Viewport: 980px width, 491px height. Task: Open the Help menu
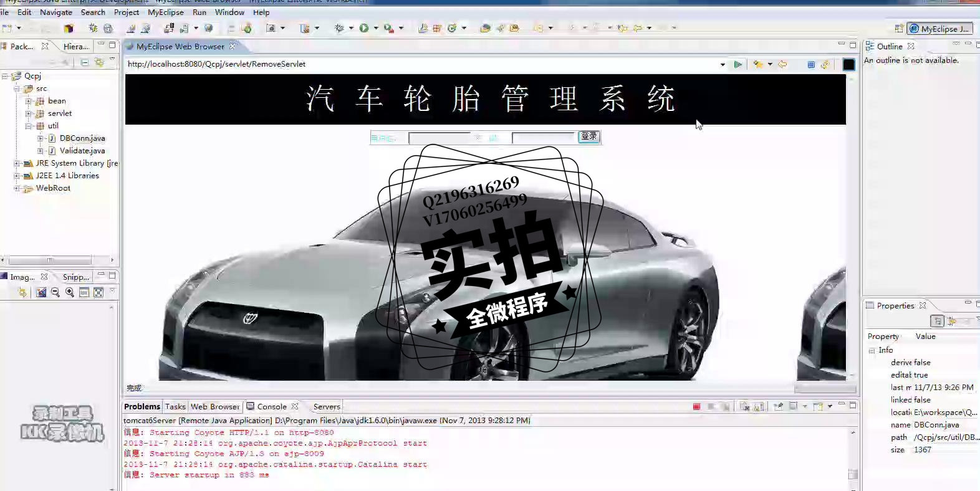point(261,12)
